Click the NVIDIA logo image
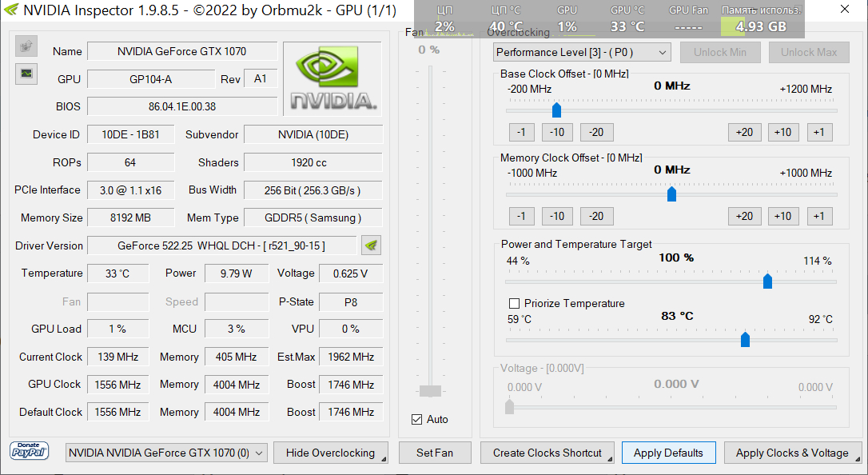Image resolution: width=868 pixels, height=475 pixels. click(332, 78)
